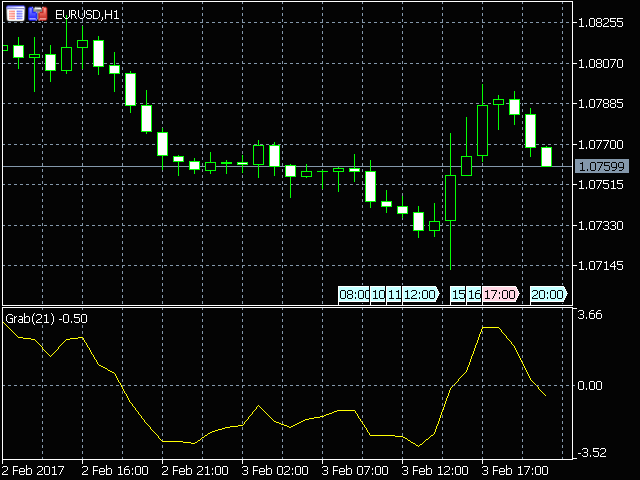Select the 08:00 session time marker
The image size is (640, 480).
point(354,294)
